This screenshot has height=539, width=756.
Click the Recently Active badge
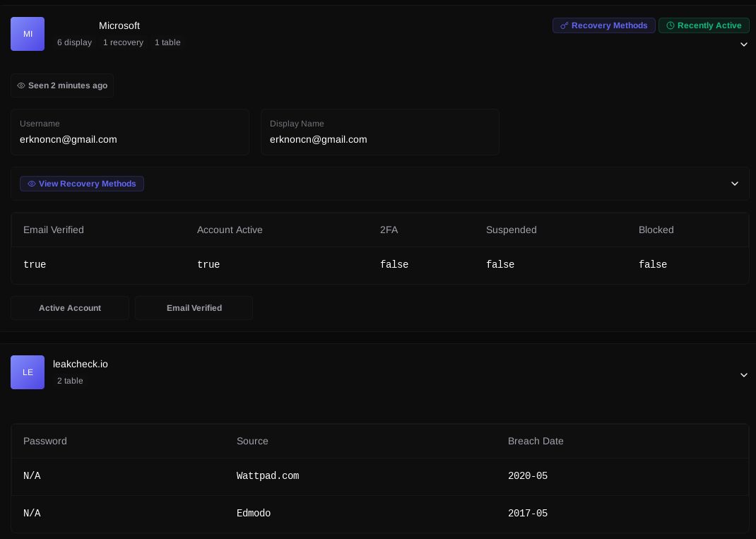point(704,25)
